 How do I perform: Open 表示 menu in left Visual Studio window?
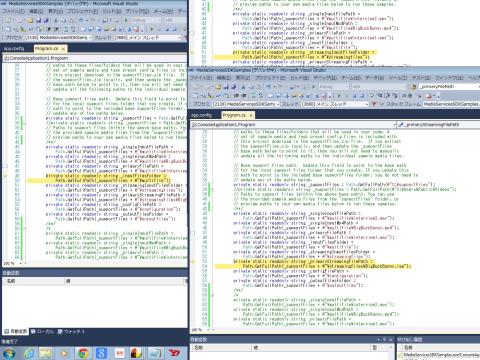click(55, 11)
